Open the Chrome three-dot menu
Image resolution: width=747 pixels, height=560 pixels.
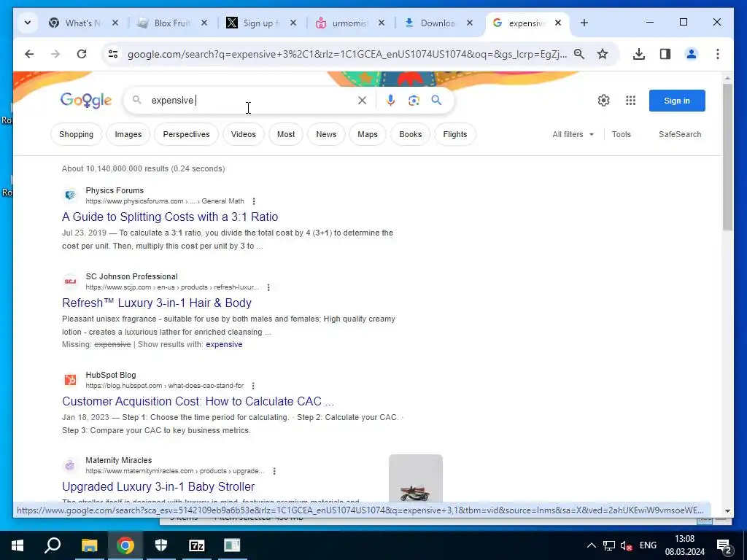click(x=718, y=54)
